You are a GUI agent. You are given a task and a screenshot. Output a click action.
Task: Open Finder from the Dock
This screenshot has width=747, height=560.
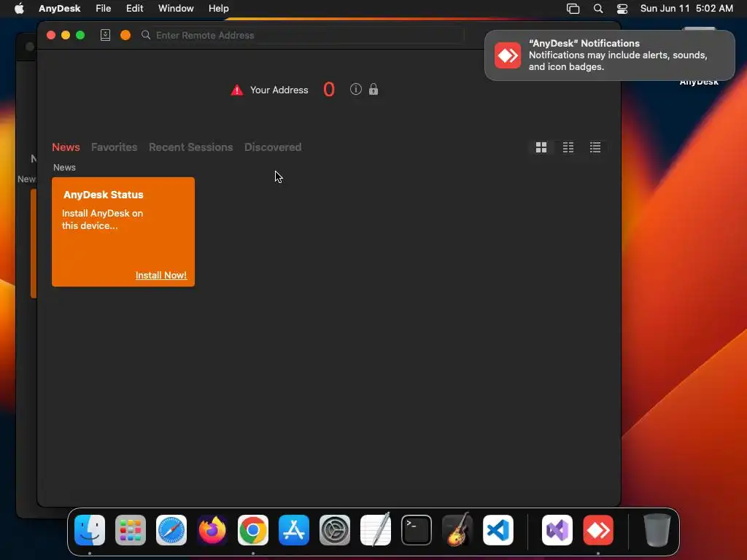tap(90, 530)
